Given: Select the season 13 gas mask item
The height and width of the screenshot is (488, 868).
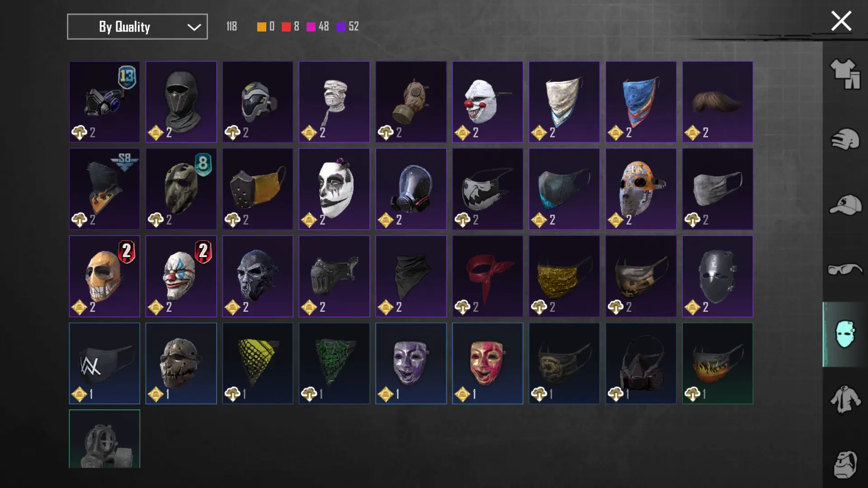Looking at the screenshot, I should 104,102.
